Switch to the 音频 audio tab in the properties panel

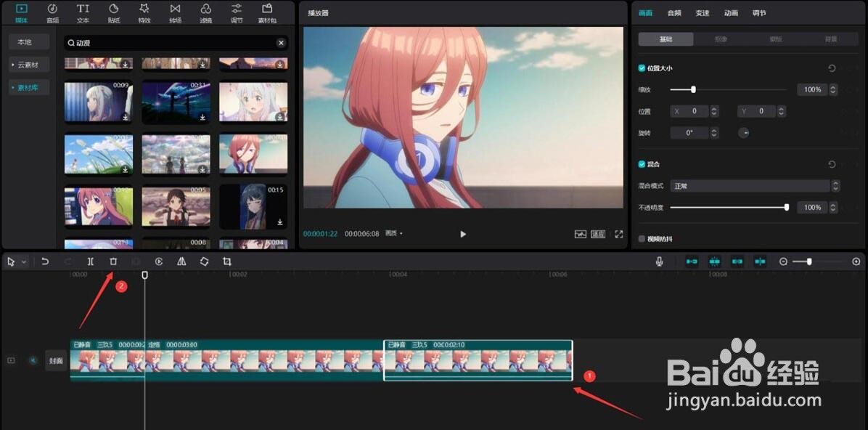(674, 13)
